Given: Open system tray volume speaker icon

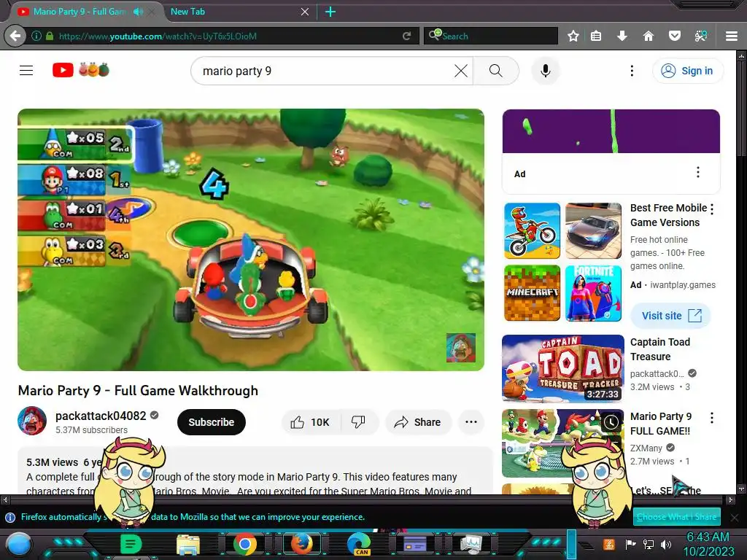Looking at the screenshot, I should [666, 544].
